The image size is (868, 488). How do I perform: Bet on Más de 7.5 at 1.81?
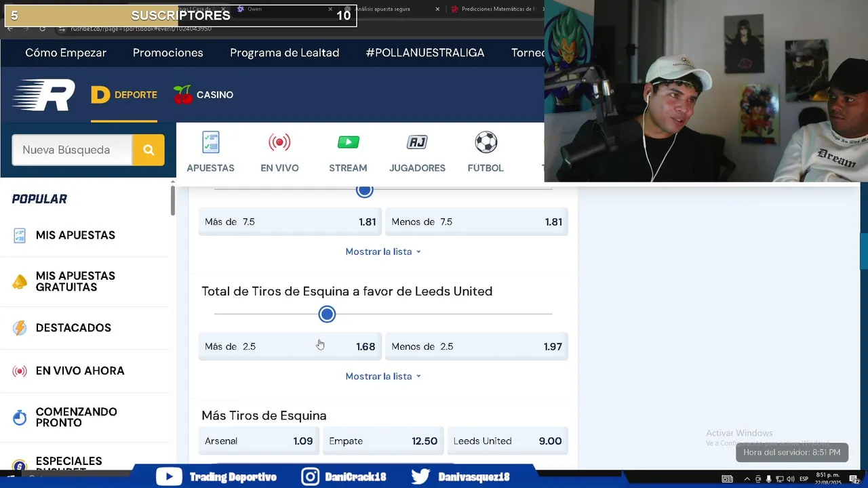290,222
